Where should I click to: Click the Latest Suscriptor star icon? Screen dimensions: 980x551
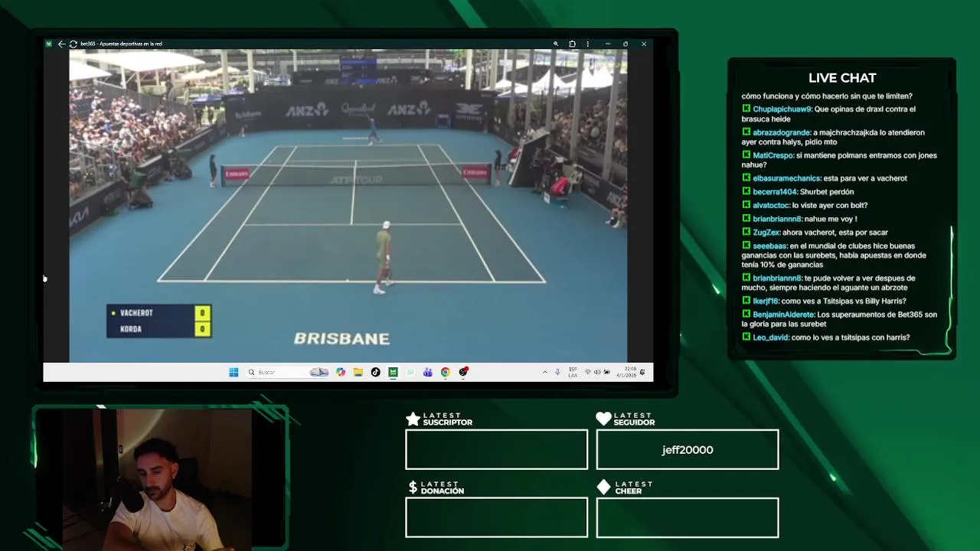(x=413, y=419)
